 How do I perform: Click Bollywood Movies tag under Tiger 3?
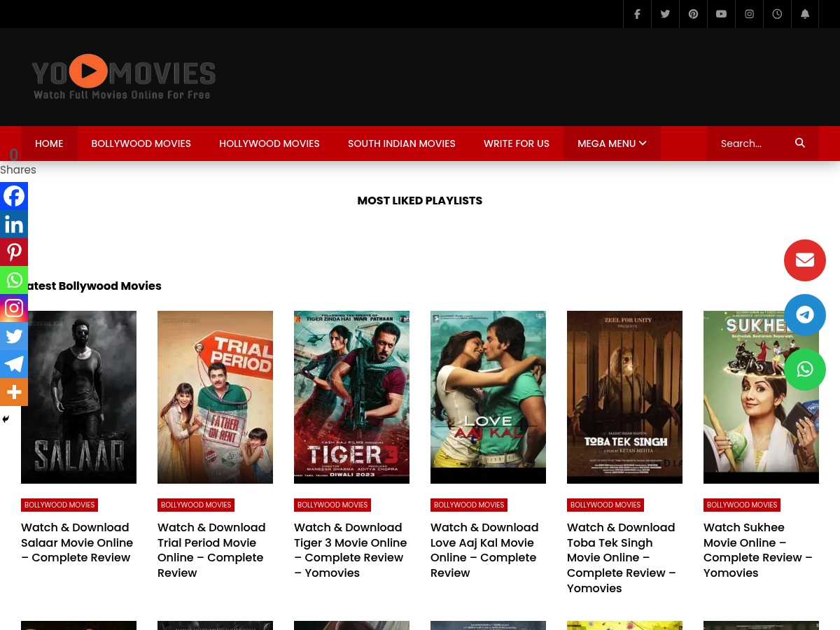pos(332,505)
